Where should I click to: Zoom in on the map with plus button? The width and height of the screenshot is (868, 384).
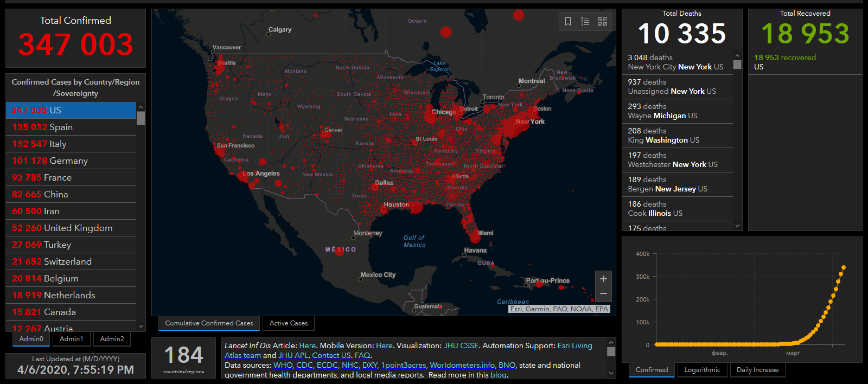point(603,279)
